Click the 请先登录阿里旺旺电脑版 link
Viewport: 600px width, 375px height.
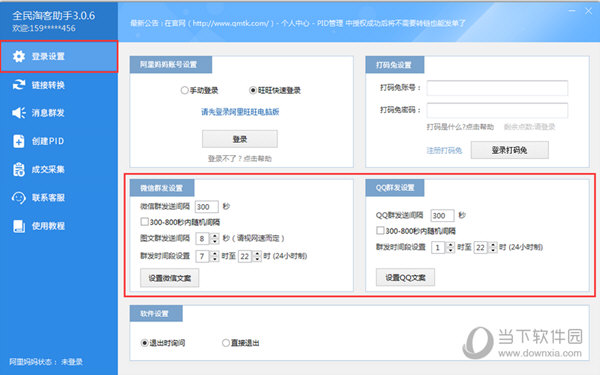[x=240, y=112]
